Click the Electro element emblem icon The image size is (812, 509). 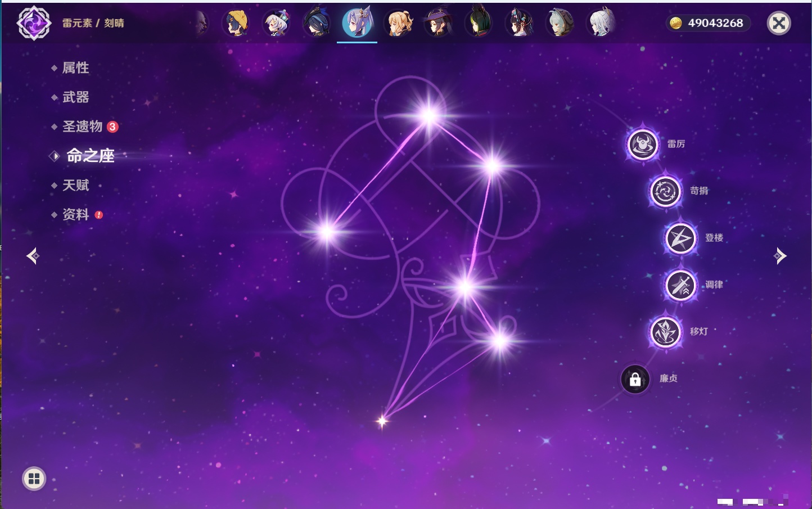pyautogui.click(x=34, y=23)
